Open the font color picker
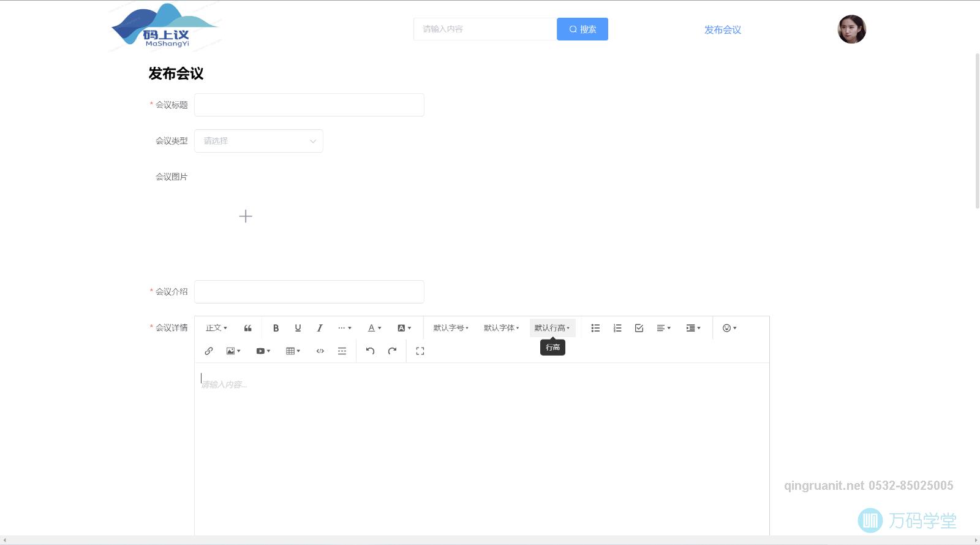980x545 pixels. click(374, 328)
